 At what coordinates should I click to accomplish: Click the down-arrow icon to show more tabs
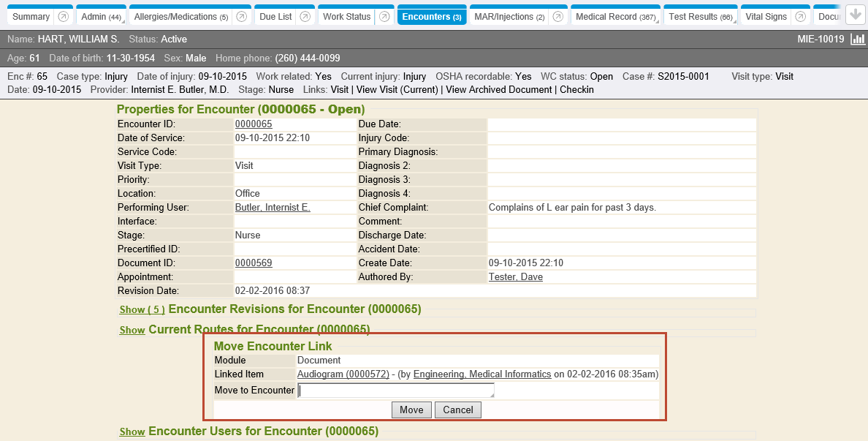click(x=855, y=15)
